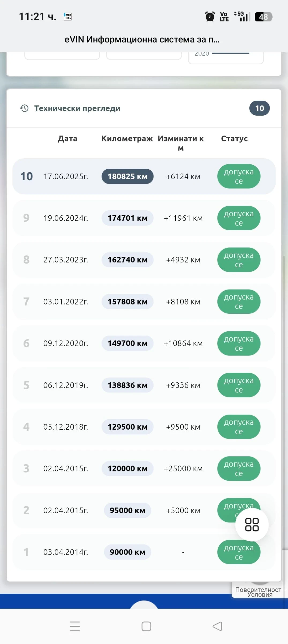Click the допуска се status for 19.06.2024
The height and width of the screenshot is (644, 288).
(239, 218)
